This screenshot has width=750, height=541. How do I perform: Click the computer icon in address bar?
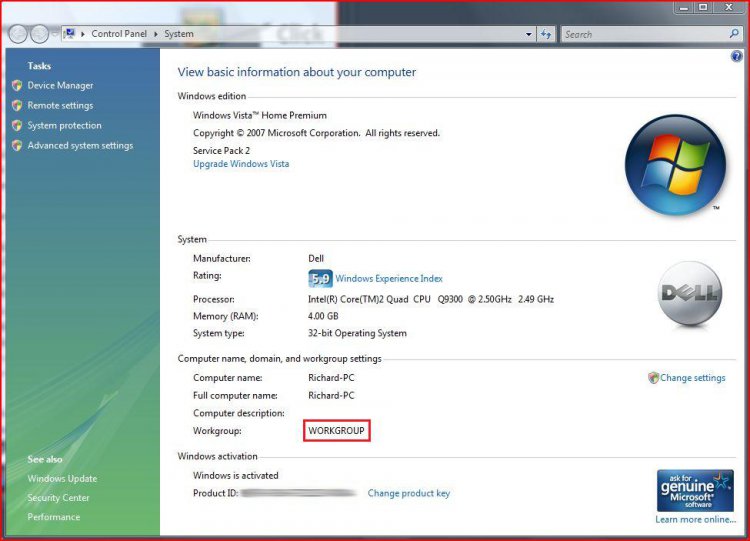[x=70, y=33]
